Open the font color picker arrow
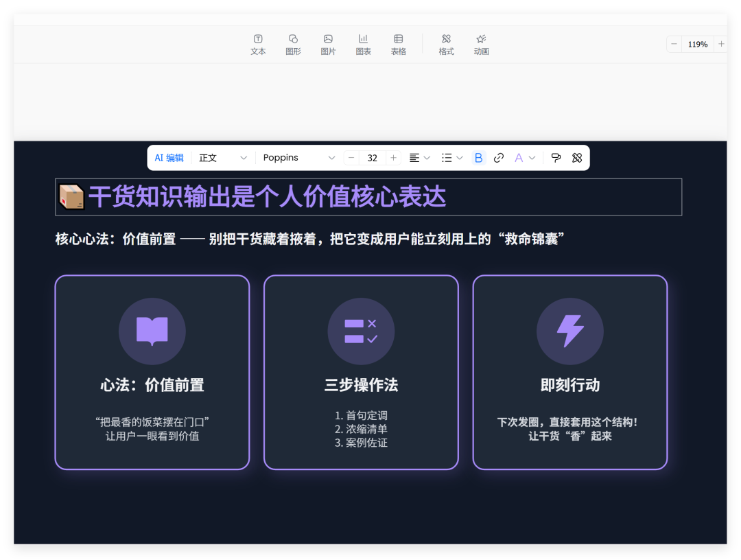This screenshot has width=741, height=560. click(x=532, y=157)
